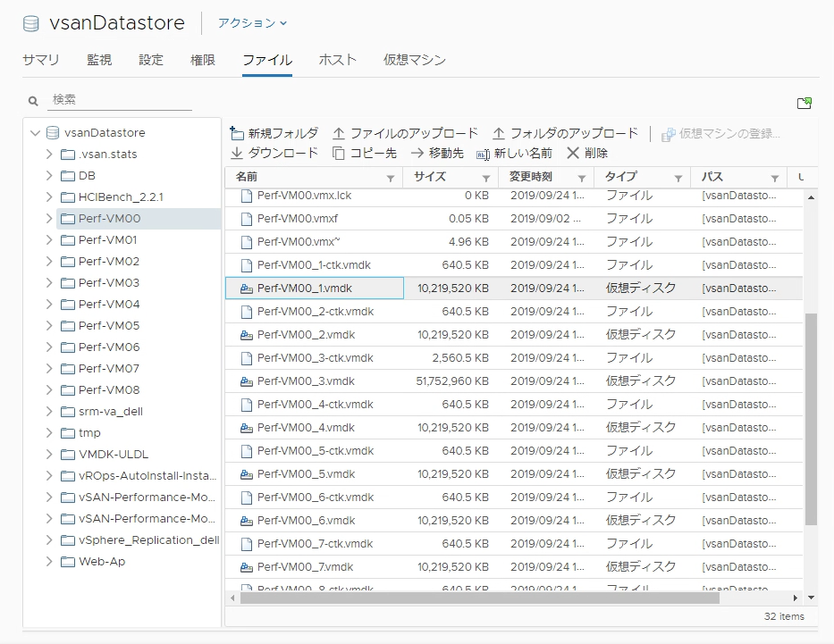Viewport: 834px width, 644px height.
Task: Click the 新しい名前 button label
Action: pyautogui.click(x=523, y=153)
